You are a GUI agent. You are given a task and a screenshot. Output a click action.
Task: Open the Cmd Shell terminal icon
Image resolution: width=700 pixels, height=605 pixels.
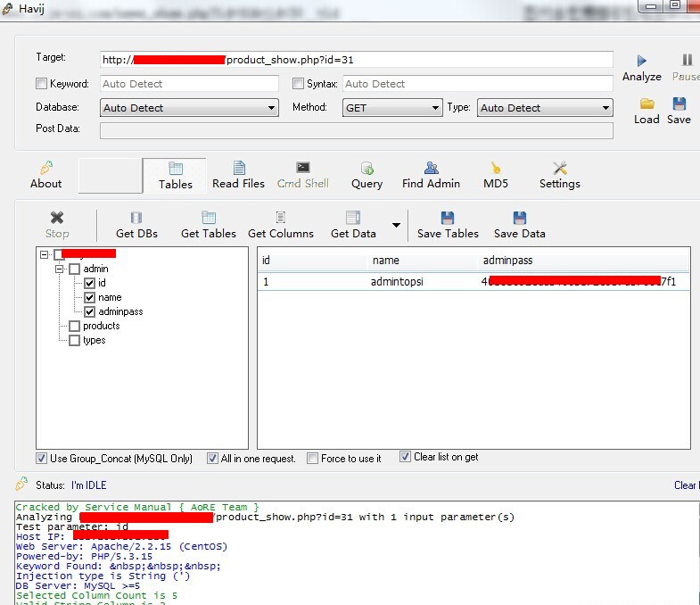point(303,168)
